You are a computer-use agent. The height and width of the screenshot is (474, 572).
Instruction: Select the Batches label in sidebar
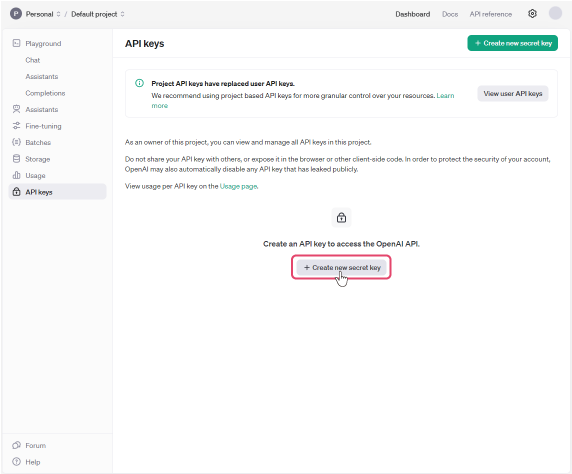pos(38,143)
